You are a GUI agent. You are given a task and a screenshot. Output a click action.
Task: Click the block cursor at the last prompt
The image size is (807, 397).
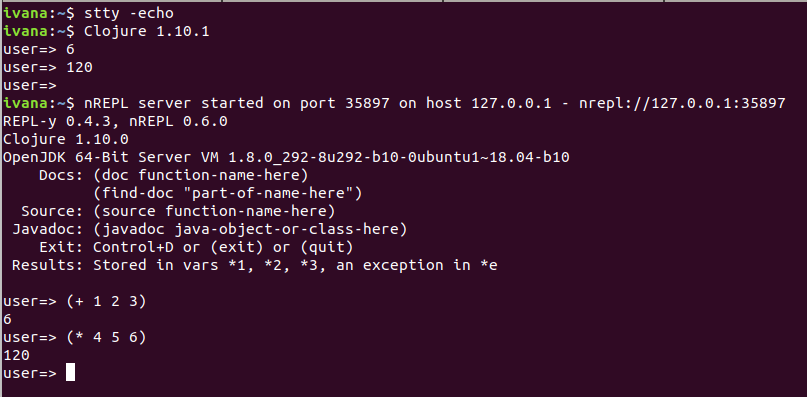click(71, 373)
